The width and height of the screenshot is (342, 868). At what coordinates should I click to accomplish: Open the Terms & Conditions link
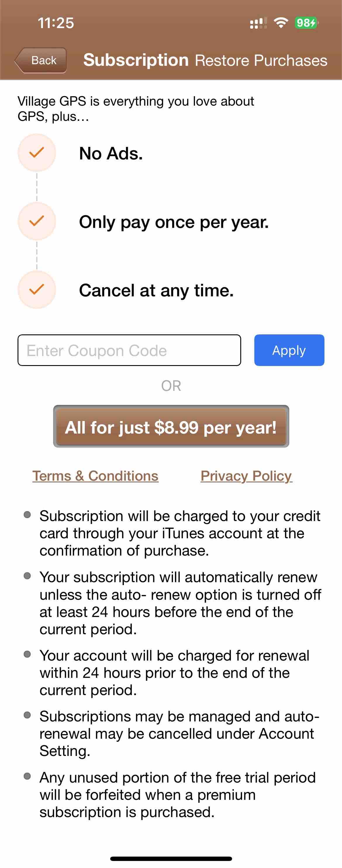[95, 476]
